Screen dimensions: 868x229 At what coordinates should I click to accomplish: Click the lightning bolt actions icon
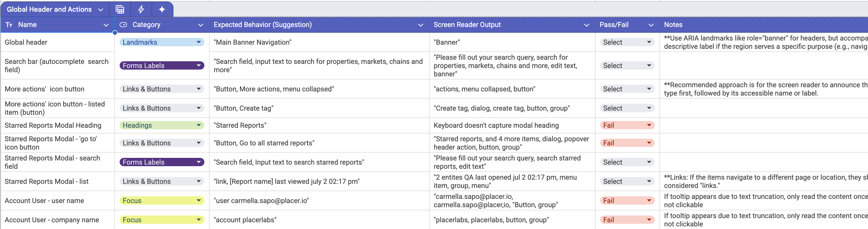click(141, 9)
